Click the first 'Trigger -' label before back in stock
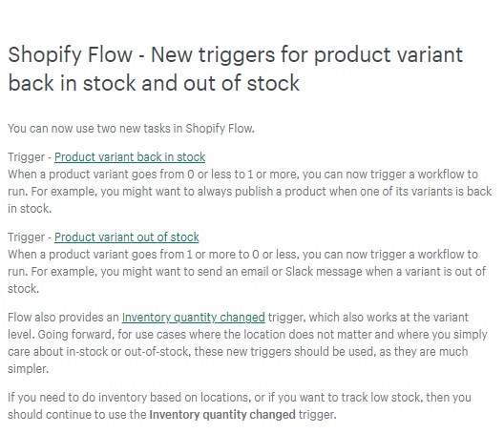Screen dimensions: 504x433 [30, 157]
